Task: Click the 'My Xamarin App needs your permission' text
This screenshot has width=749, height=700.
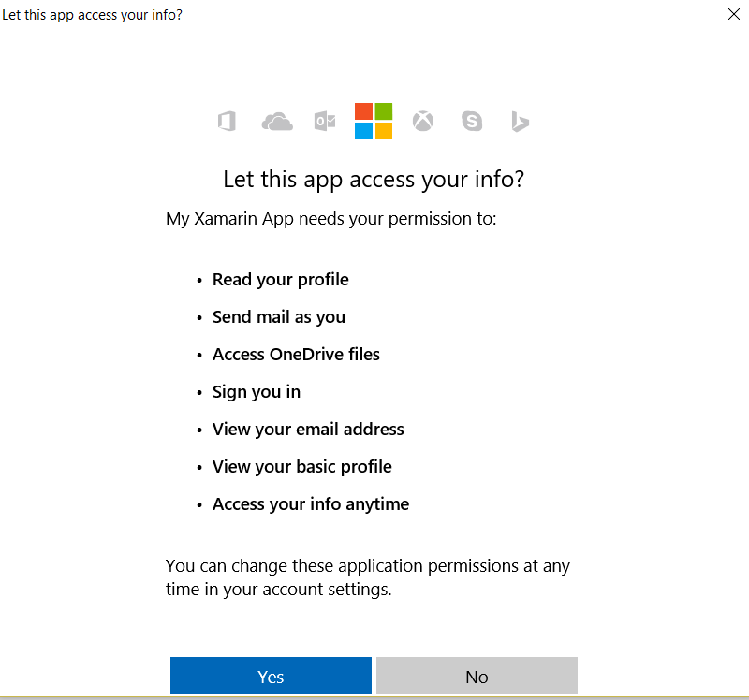Action: 331,219
